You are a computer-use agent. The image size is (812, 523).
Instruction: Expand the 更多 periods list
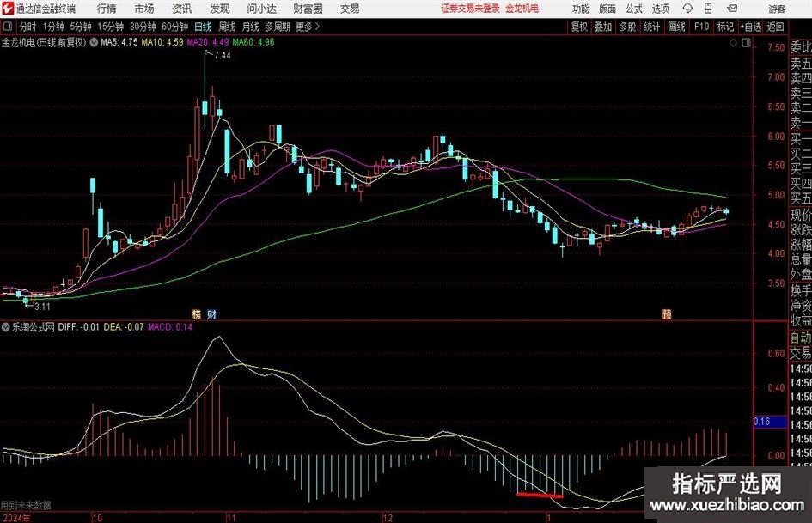307,27
